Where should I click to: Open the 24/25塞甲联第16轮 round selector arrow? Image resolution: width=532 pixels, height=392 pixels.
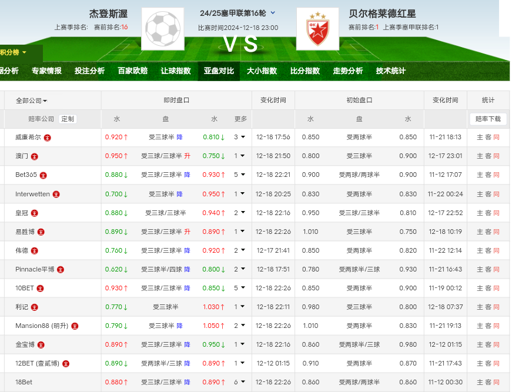pos(273,13)
